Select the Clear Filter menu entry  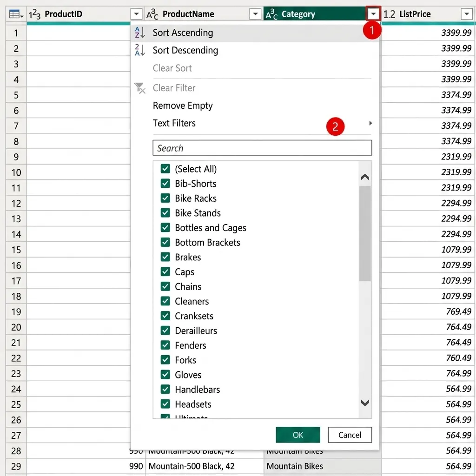point(255,88)
